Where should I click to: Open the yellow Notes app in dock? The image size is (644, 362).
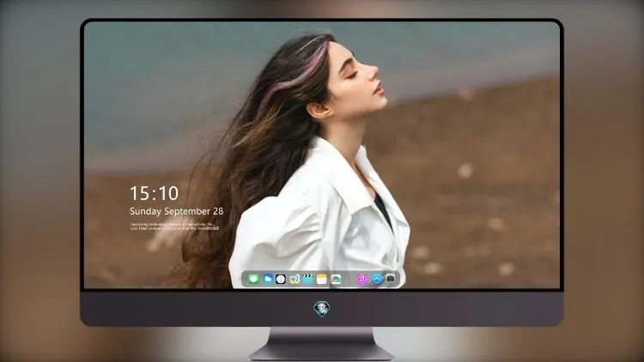(322, 279)
